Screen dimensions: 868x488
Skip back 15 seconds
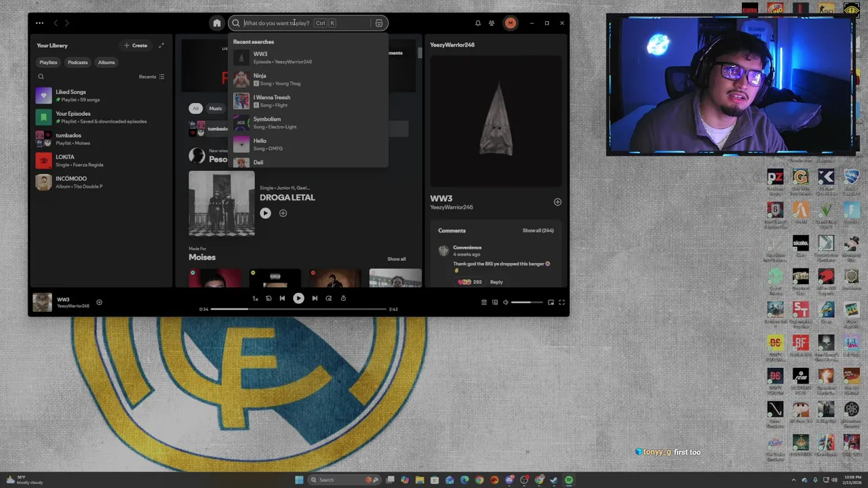(x=269, y=298)
